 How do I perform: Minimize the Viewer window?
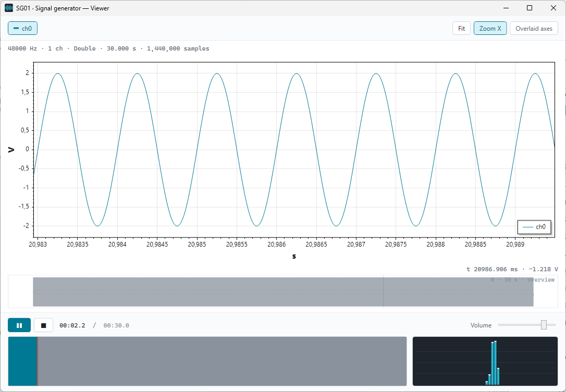pyautogui.click(x=506, y=8)
